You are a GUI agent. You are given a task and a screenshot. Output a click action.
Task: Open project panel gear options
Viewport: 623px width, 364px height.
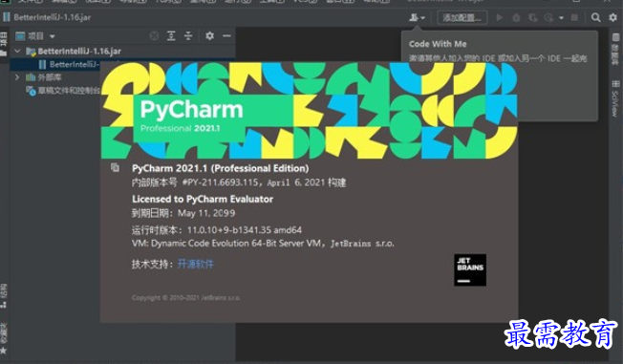pyautogui.click(x=210, y=36)
